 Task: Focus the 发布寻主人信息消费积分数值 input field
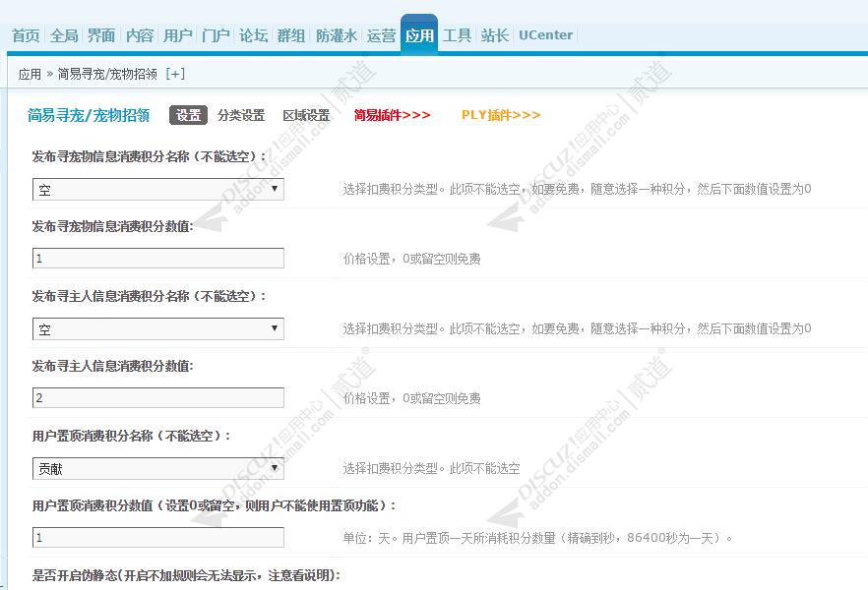(158, 397)
